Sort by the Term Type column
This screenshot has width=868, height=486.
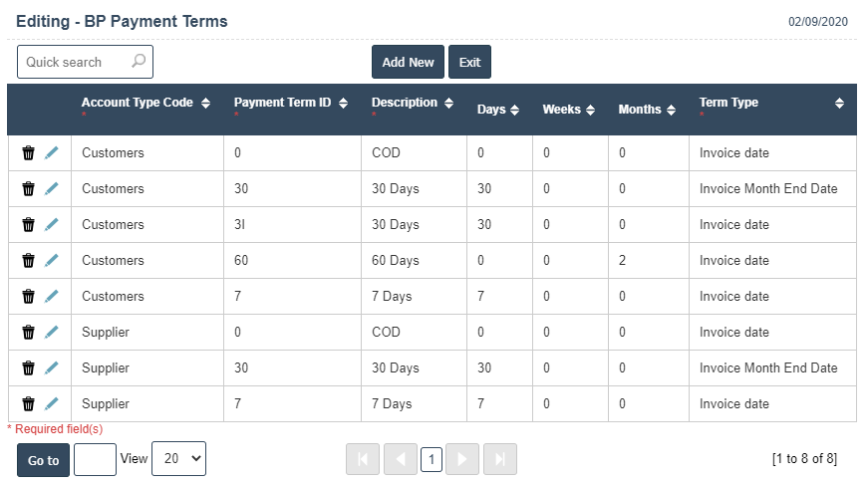pyautogui.click(x=839, y=103)
